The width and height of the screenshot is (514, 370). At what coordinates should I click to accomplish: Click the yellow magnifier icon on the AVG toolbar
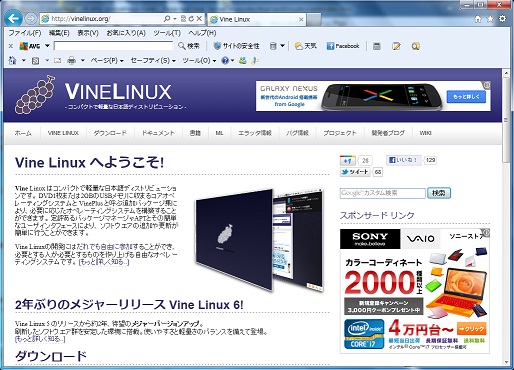pyautogui.click(x=415, y=46)
